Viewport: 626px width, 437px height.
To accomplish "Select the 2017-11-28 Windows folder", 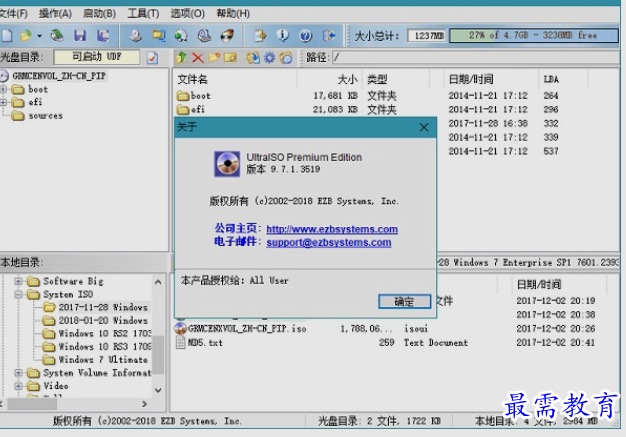I will 103,307.
